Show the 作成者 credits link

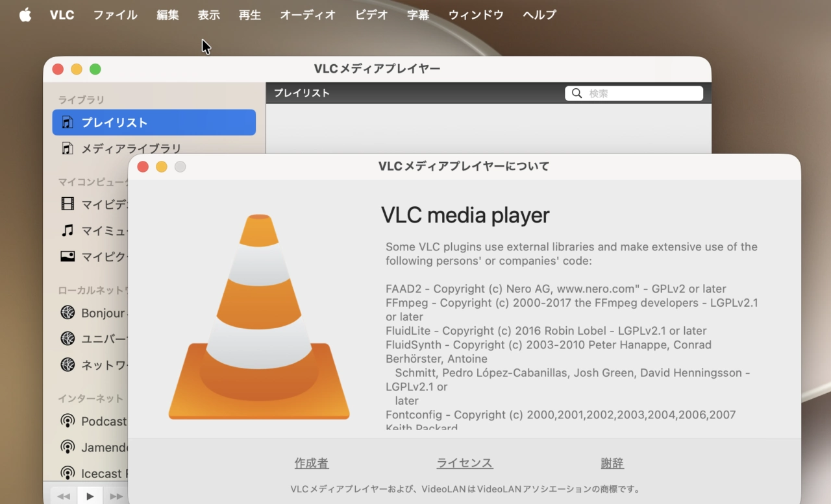pyautogui.click(x=312, y=463)
